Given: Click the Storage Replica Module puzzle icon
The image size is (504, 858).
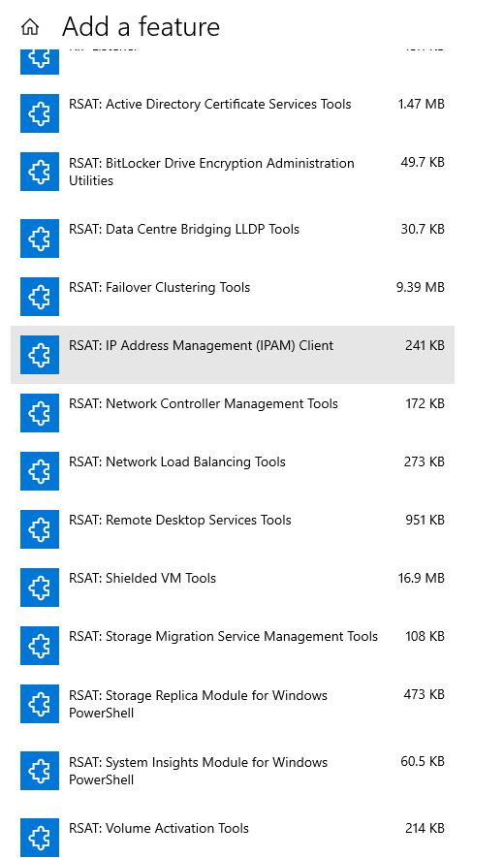Looking at the screenshot, I should [40, 704].
